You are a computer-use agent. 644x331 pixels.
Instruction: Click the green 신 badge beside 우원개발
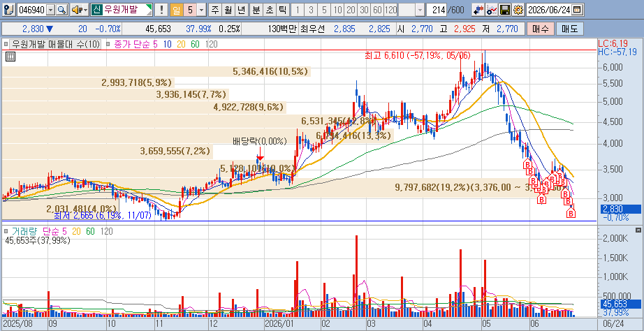pyautogui.click(x=96, y=10)
